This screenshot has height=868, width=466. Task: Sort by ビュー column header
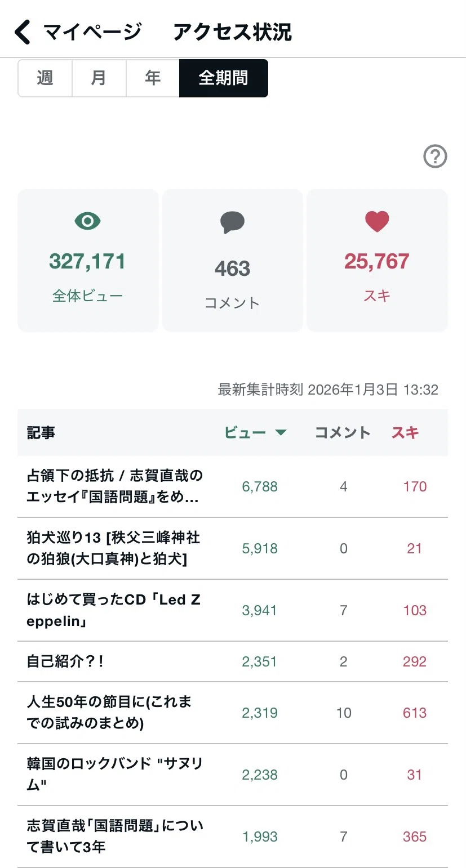click(x=245, y=433)
